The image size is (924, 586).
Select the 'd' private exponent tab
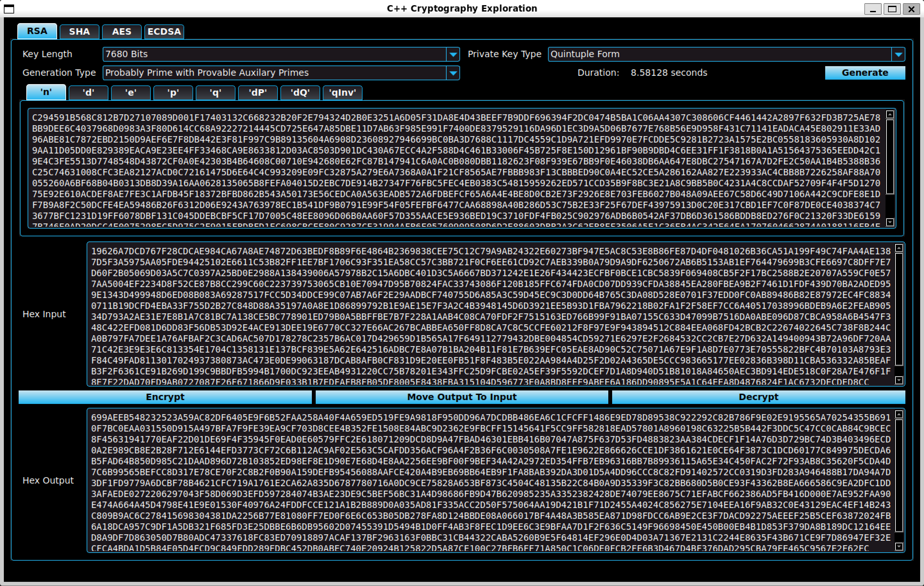click(x=88, y=92)
